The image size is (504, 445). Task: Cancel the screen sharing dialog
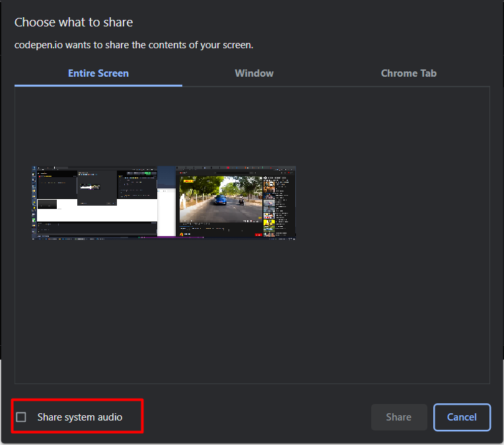click(462, 417)
